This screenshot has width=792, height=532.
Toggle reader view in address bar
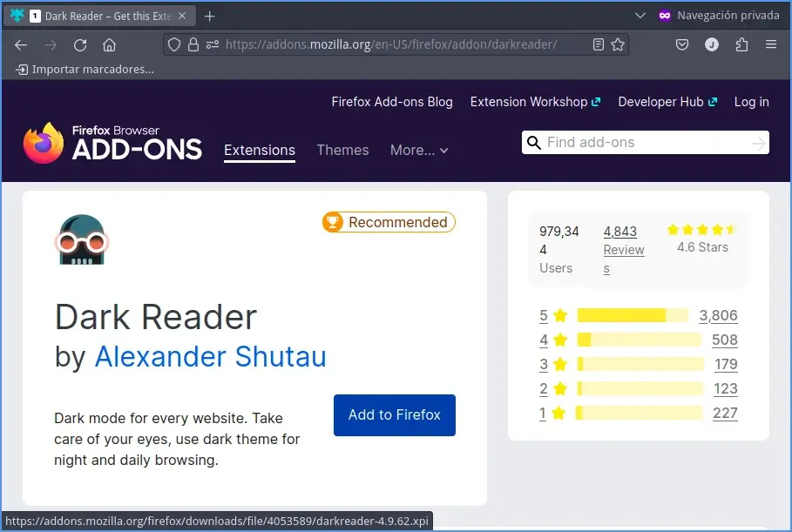click(x=598, y=45)
